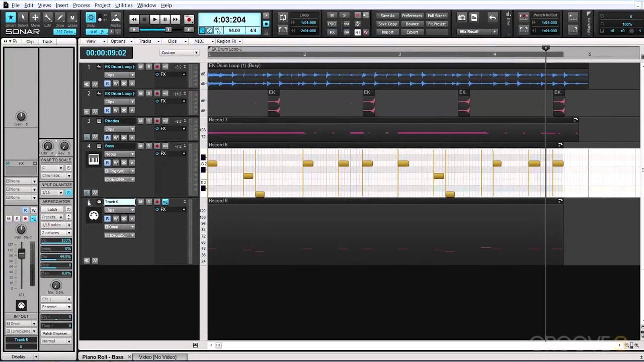Open the File menu
Viewport: 644px width, 362px height.
click(x=16, y=5)
